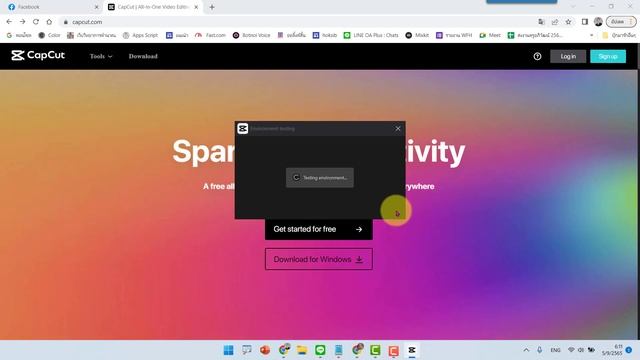This screenshot has width=640, height=360.
Task: Open the Tools dropdown menu
Action: click(101, 56)
